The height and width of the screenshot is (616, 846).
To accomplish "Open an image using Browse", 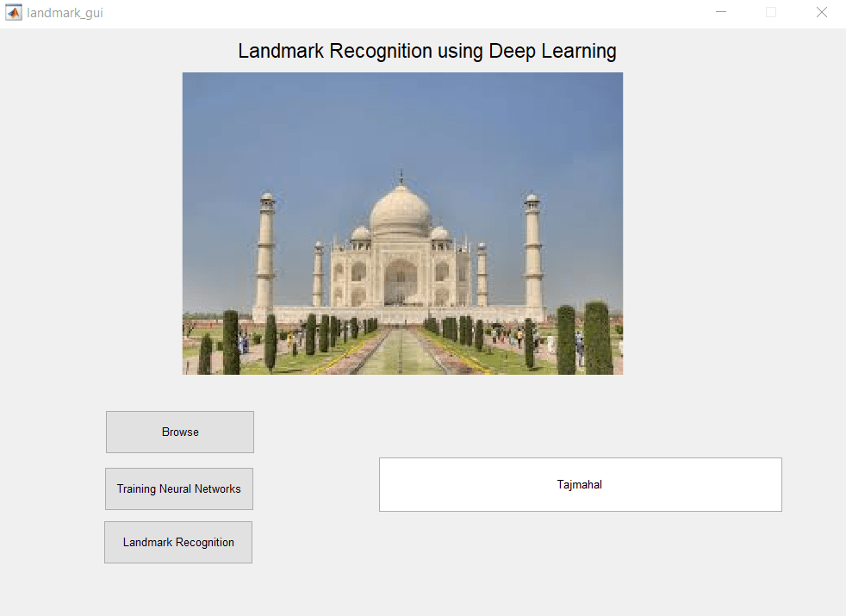I will tap(179, 432).
